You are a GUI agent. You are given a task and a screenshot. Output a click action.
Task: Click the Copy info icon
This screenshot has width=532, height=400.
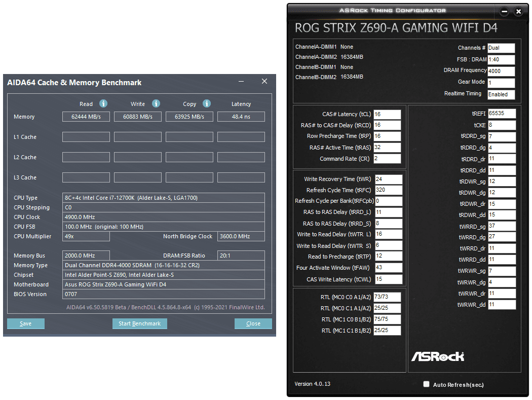coord(207,103)
